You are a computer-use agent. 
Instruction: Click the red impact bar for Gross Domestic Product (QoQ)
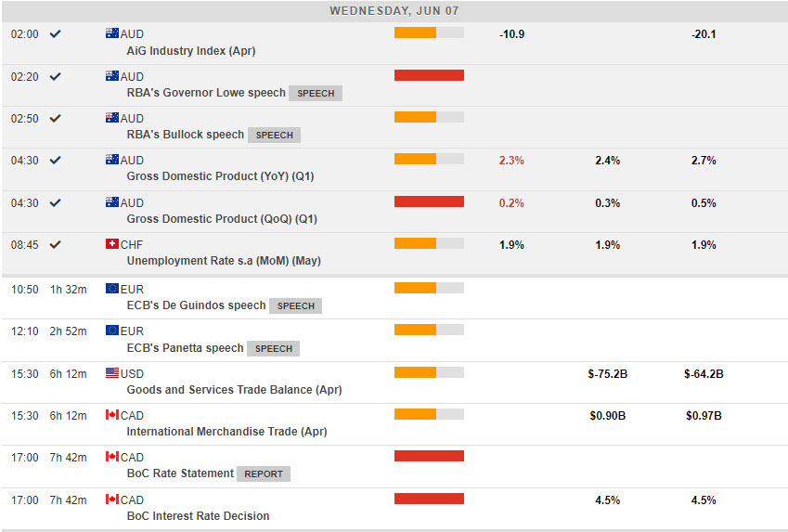tap(429, 201)
